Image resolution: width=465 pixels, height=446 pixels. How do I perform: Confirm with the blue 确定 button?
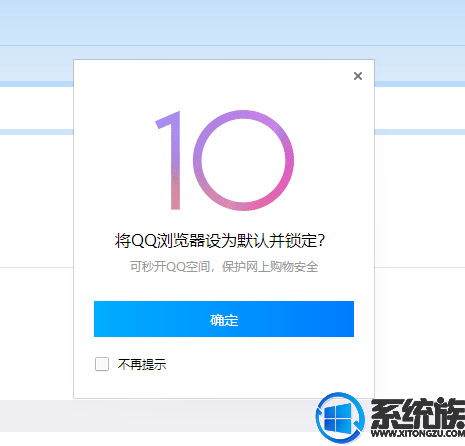point(224,319)
